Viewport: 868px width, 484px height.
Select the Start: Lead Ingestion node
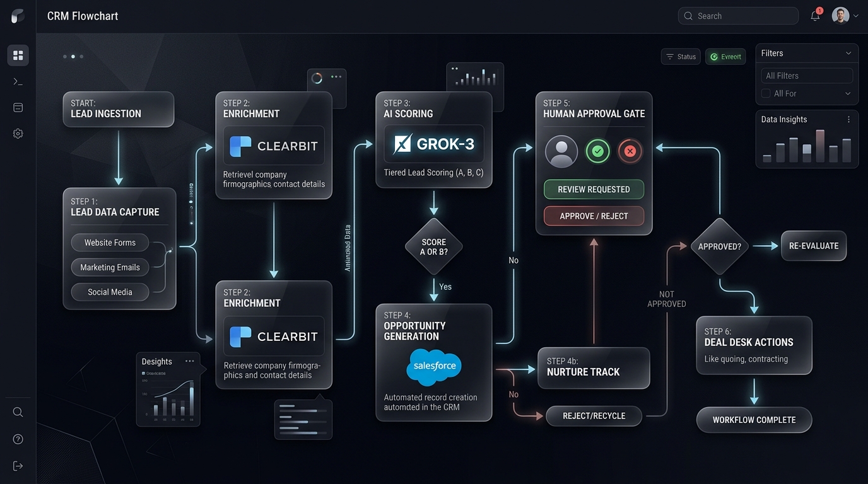click(119, 109)
